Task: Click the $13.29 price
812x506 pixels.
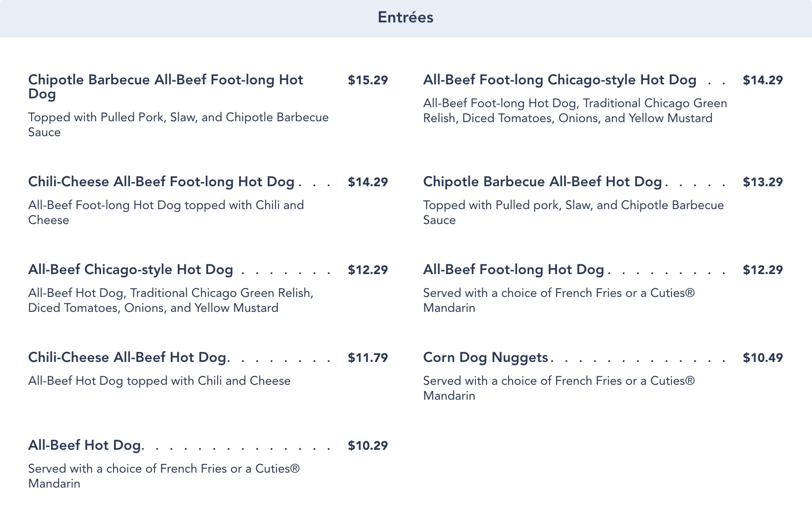Action: (763, 182)
